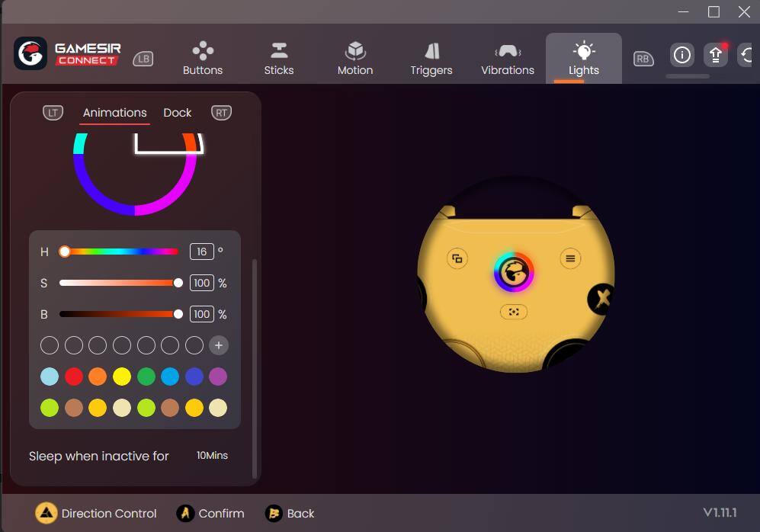The height and width of the screenshot is (532, 760).
Task: Select the last empty custom color slot
Action: pyautogui.click(x=194, y=345)
